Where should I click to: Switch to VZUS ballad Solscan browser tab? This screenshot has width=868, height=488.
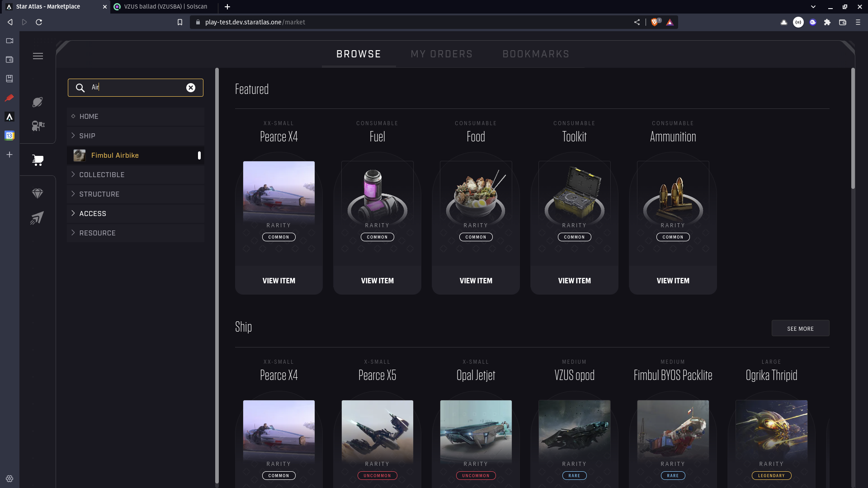pos(165,7)
